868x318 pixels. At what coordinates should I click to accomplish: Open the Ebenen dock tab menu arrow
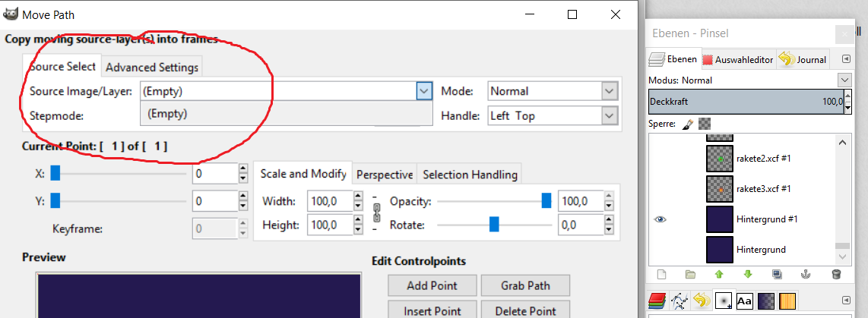846,59
